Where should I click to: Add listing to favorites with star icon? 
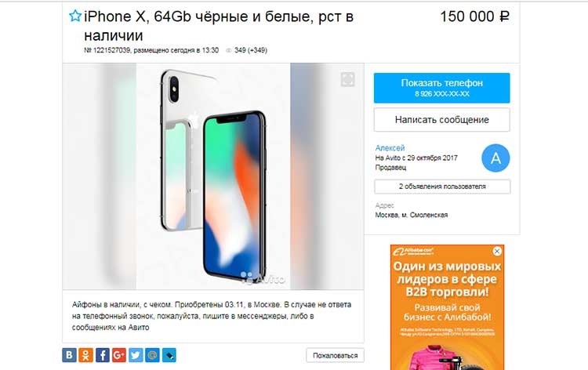(x=75, y=16)
